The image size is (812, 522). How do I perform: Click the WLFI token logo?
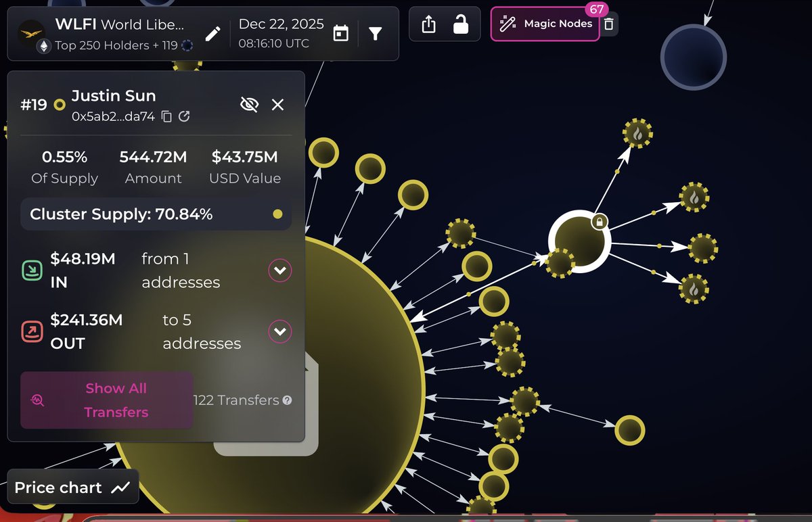coord(31,32)
